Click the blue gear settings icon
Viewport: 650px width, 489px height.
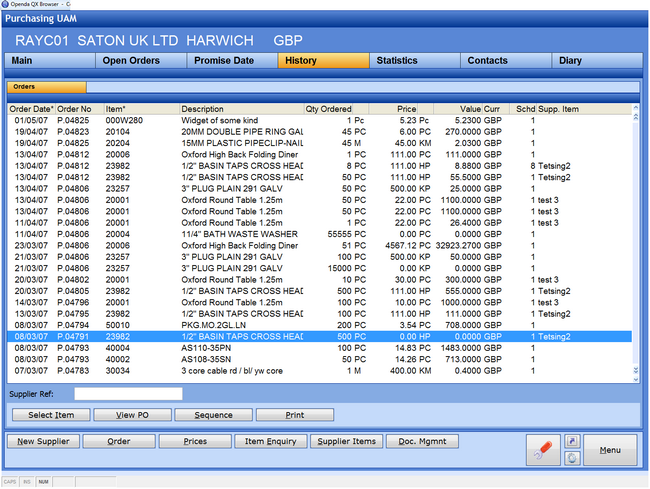click(x=572, y=458)
